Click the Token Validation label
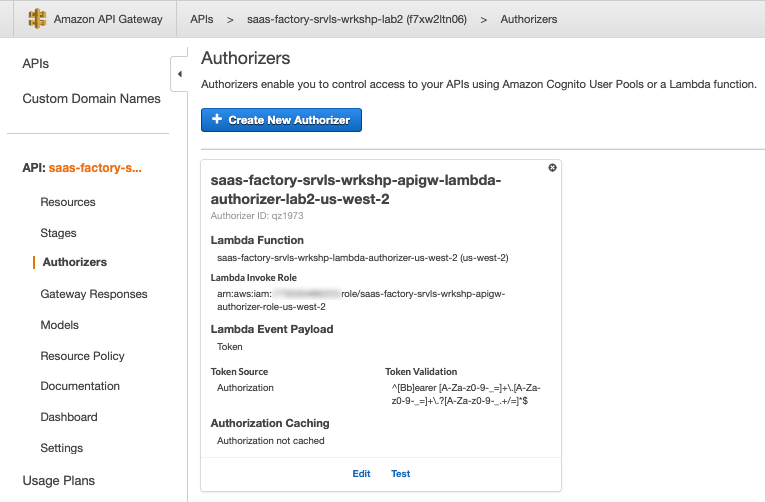 pyautogui.click(x=421, y=372)
